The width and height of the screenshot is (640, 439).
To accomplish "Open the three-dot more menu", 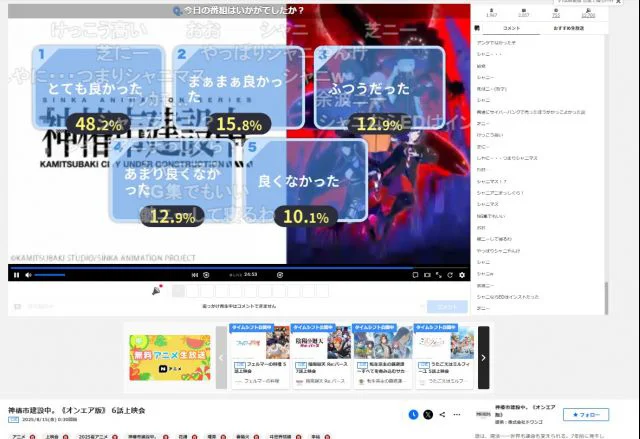I will click(x=457, y=415).
